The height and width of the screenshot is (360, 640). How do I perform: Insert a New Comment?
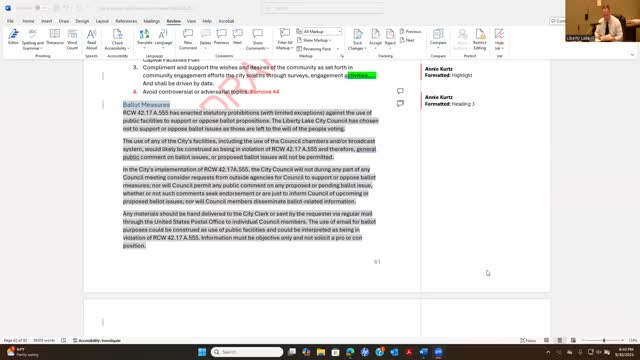click(188, 39)
